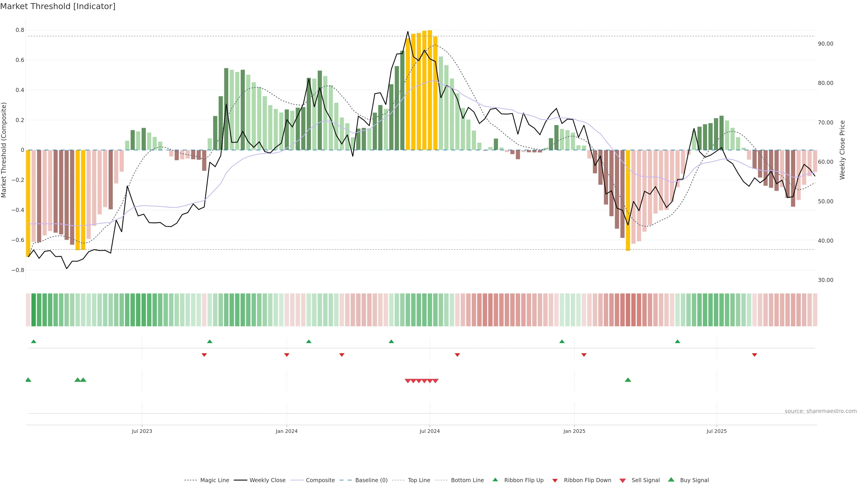Click the first green ribbon-flip-up marker
The height and width of the screenshot is (488, 868).
click(33, 342)
